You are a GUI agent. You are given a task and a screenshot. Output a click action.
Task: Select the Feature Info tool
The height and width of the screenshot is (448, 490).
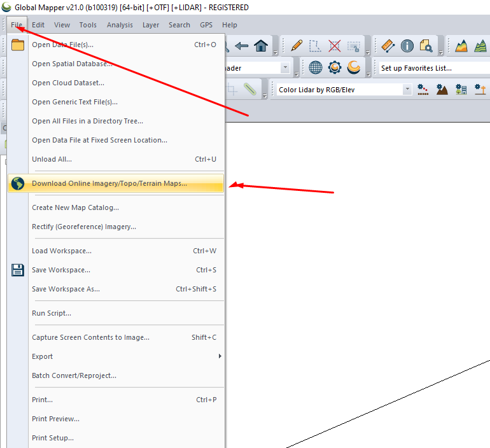click(x=407, y=46)
